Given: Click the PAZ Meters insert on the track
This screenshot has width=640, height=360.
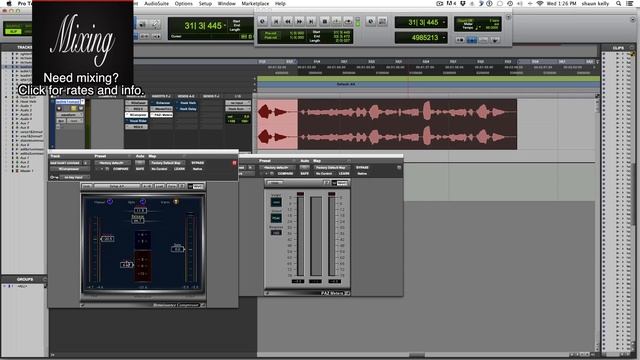Looking at the screenshot, I should pos(162,115).
